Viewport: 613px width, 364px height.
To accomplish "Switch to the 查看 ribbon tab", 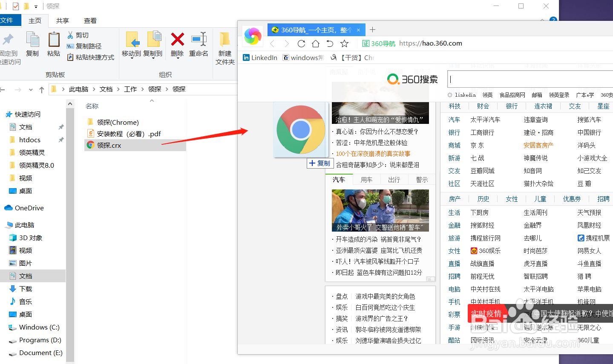I will 90,20.
